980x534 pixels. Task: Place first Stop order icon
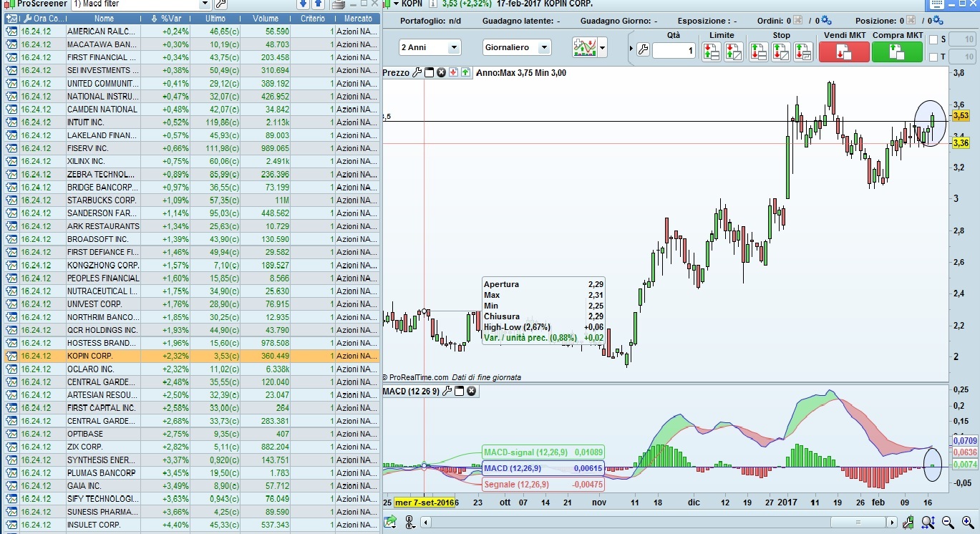click(x=759, y=51)
